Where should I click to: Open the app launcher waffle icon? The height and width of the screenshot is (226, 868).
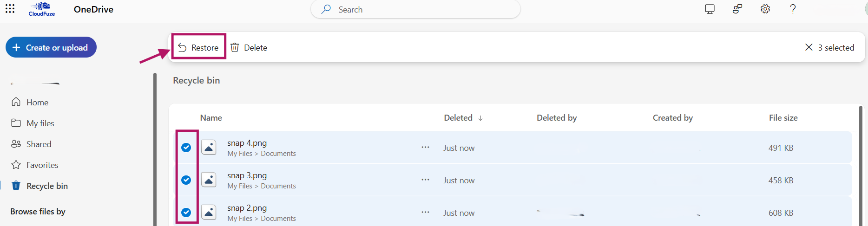[10, 9]
